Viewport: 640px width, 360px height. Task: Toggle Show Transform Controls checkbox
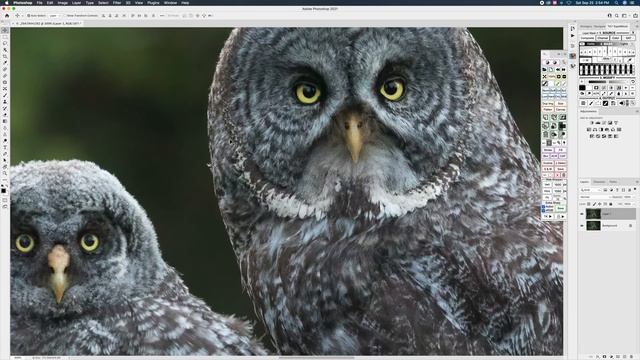click(65, 16)
